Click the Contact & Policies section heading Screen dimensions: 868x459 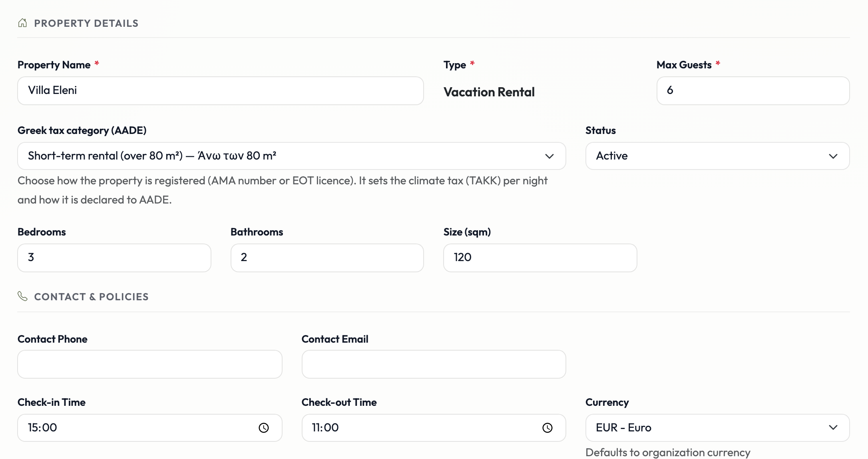coord(92,297)
